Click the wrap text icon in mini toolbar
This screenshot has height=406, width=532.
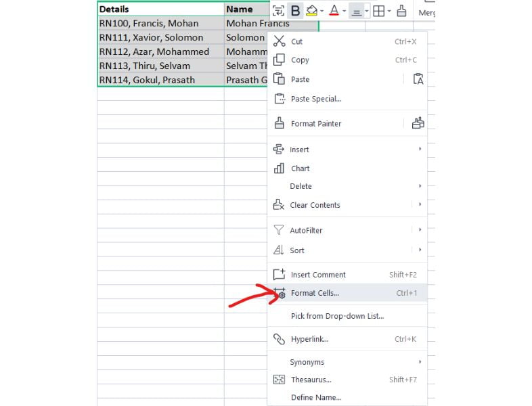278,11
